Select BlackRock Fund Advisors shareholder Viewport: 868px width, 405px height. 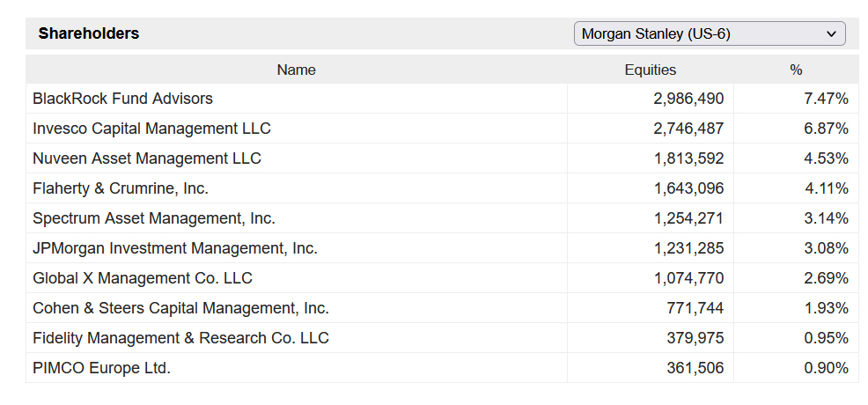tap(122, 99)
